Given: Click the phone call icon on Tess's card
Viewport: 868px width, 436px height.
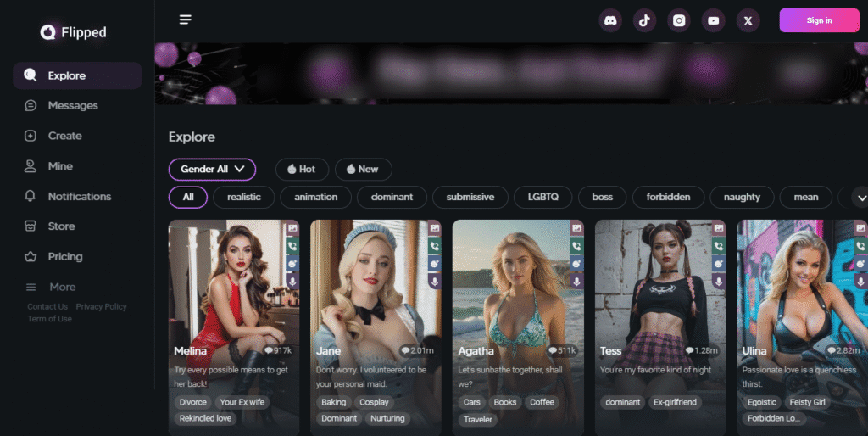Looking at the screenshot, I should click(x=719, y=245).
